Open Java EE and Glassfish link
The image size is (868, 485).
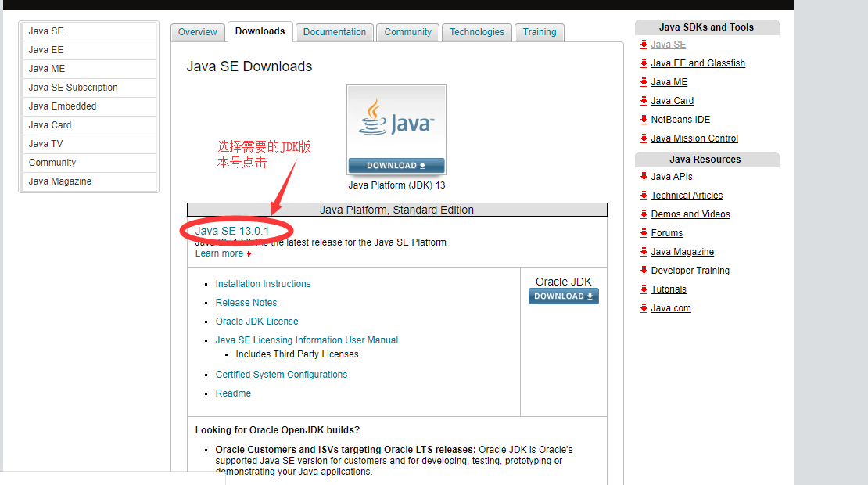tap(698, 63)
